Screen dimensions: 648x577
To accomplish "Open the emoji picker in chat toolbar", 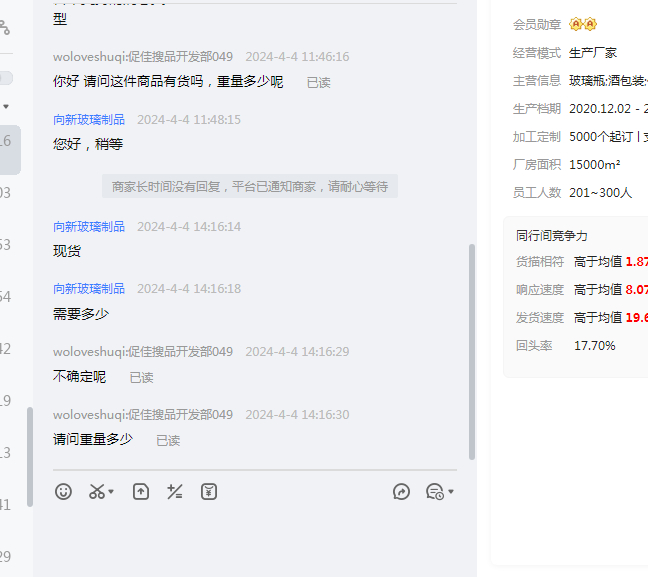I will click(63, 492).
